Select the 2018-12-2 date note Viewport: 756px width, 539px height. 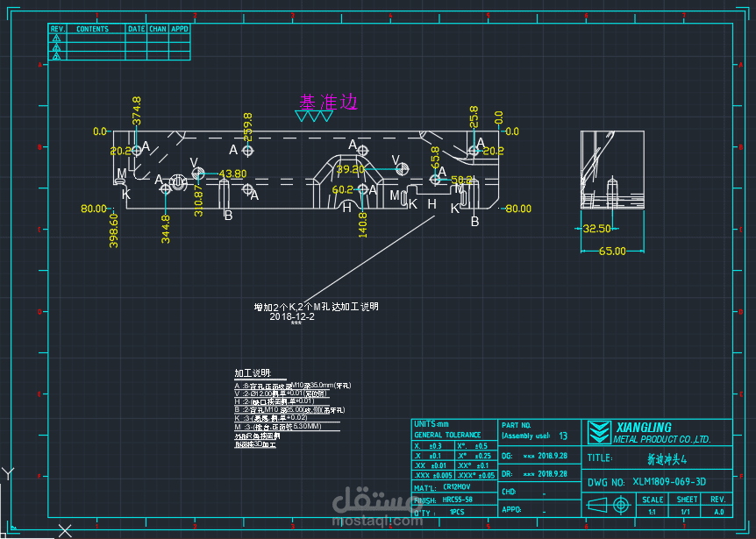pyautogui.click(x=292, y=316)
